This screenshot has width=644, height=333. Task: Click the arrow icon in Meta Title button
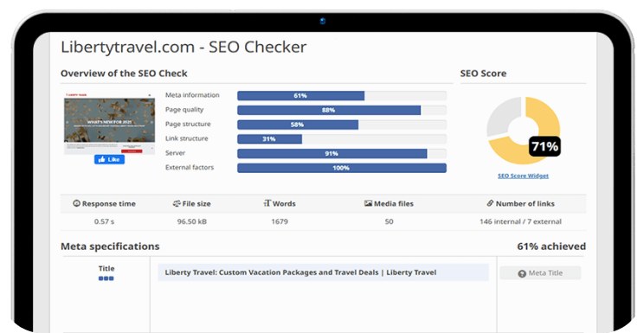[522, 273]
